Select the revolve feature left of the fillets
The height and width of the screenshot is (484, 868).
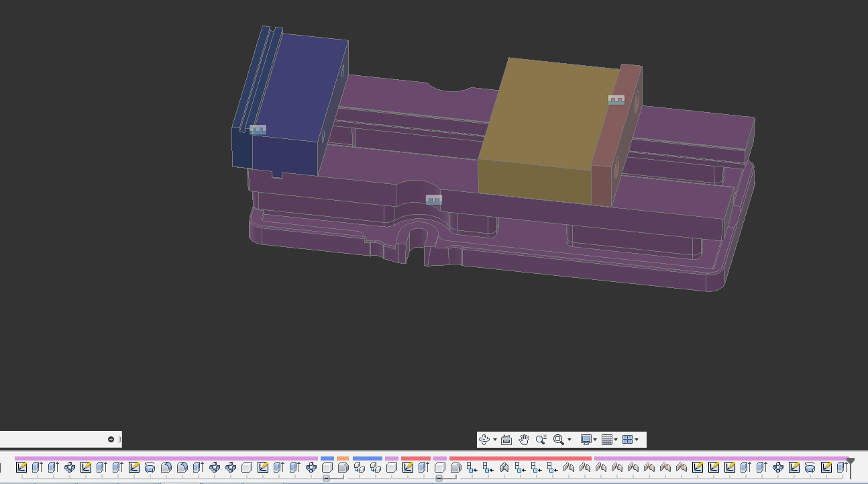pos(150,467)
